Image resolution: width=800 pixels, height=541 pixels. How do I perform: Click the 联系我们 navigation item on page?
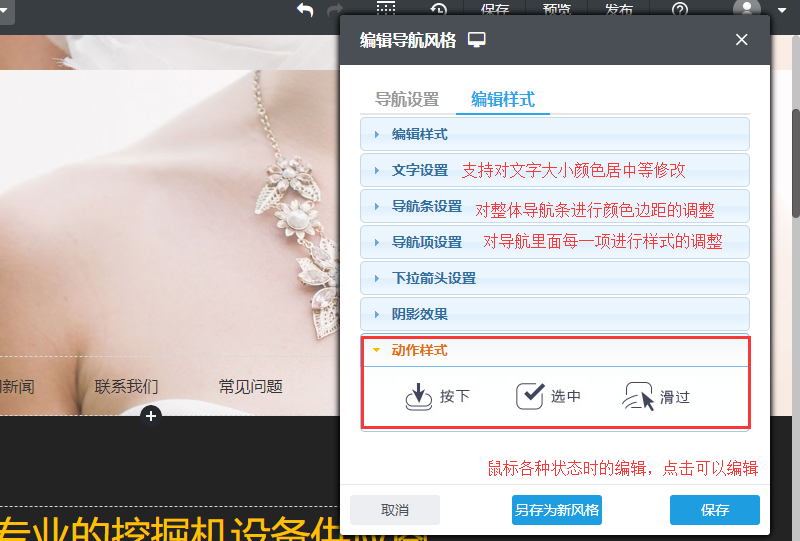pos(126,386)
